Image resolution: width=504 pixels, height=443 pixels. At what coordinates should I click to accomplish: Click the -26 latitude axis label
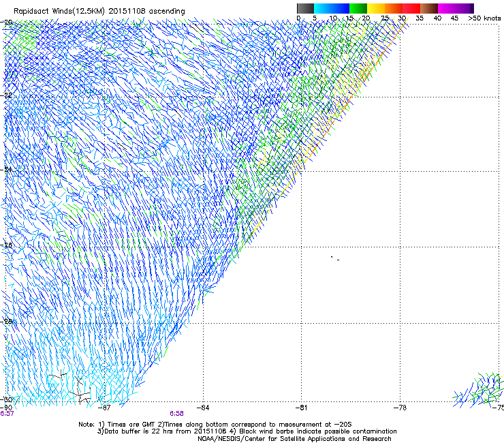(7, 245)
